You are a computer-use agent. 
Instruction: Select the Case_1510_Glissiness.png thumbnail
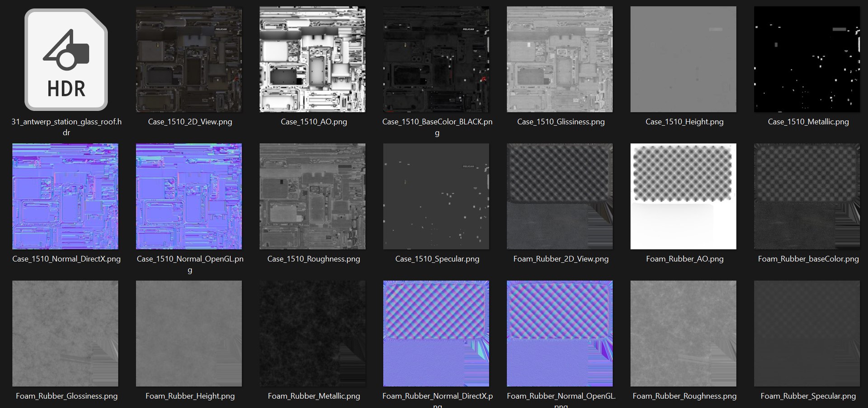pos(560,59)
